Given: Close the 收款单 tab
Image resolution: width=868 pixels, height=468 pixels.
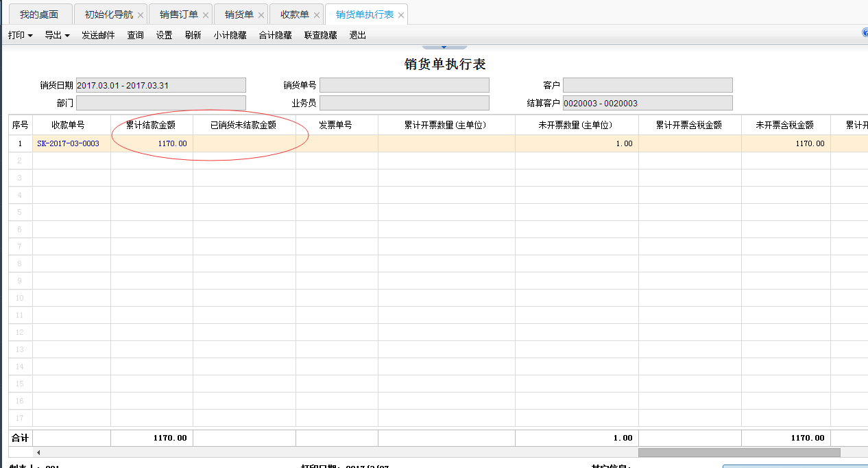Looking at the screenshot, I should click(317, 15).
